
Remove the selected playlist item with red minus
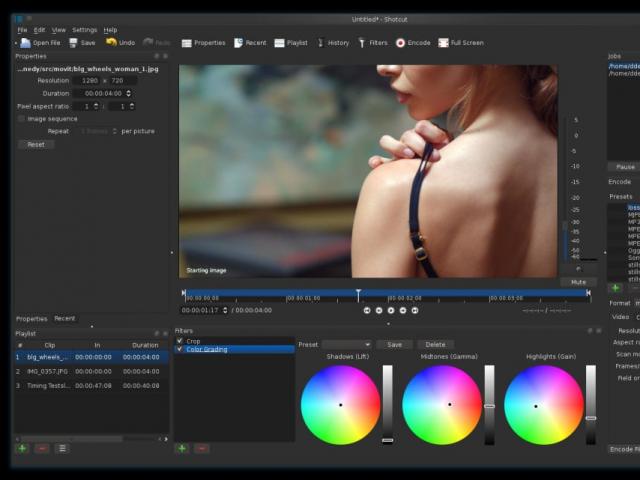click(x=42, y=448)
